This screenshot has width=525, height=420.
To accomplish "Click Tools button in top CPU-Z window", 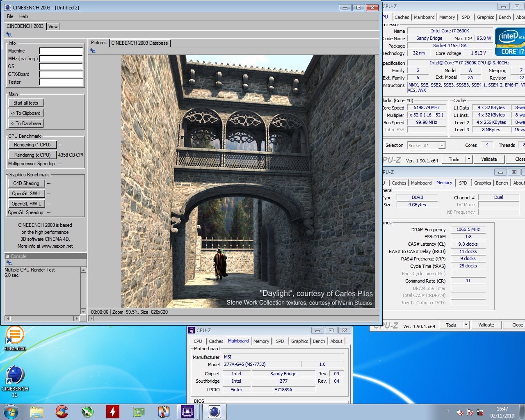I will click(x=454, y=159).
